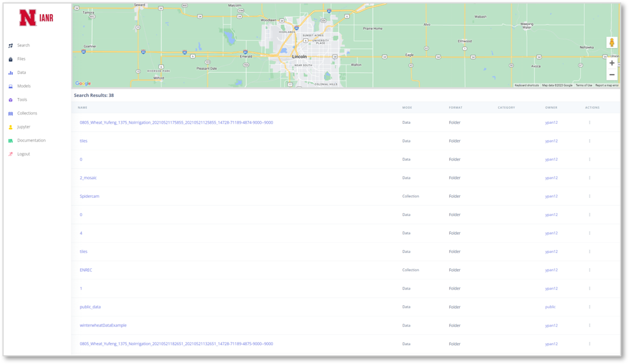Open Jupyter from the sidebar

pos(23,127)
